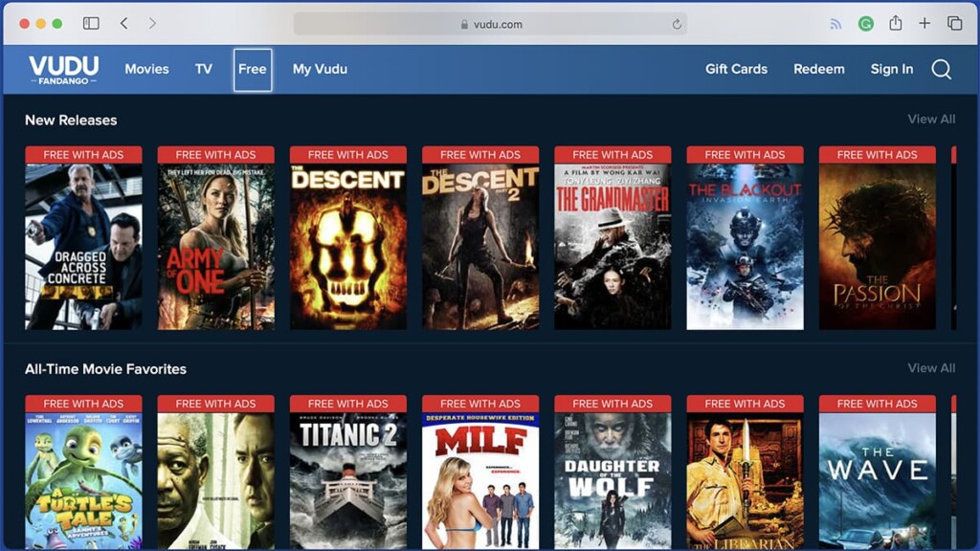Open the Morgan Freeman and John Cusack movie poster
This screenshot has width=980, height=551.
pyautogui.click(x=215, y=473)
